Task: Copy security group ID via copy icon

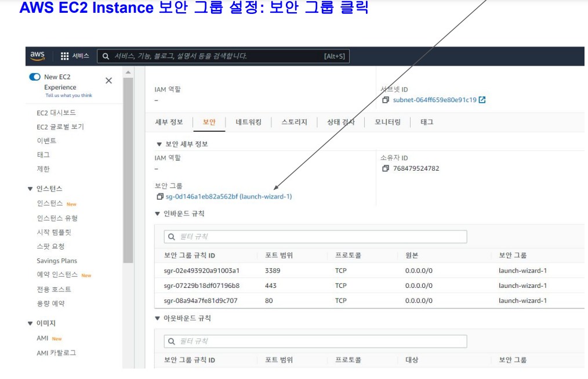Action: click(x=159, y=197)
